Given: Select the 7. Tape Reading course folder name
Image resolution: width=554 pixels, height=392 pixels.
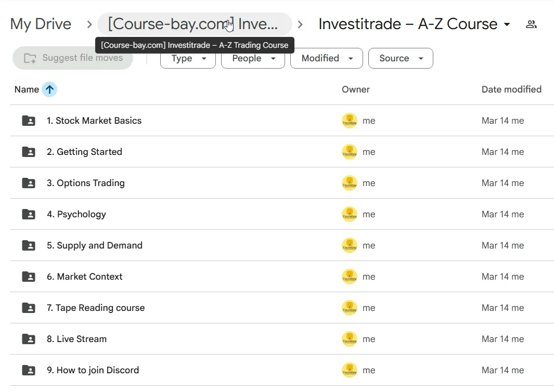Looking at the screenshot, I should point(96,308).
